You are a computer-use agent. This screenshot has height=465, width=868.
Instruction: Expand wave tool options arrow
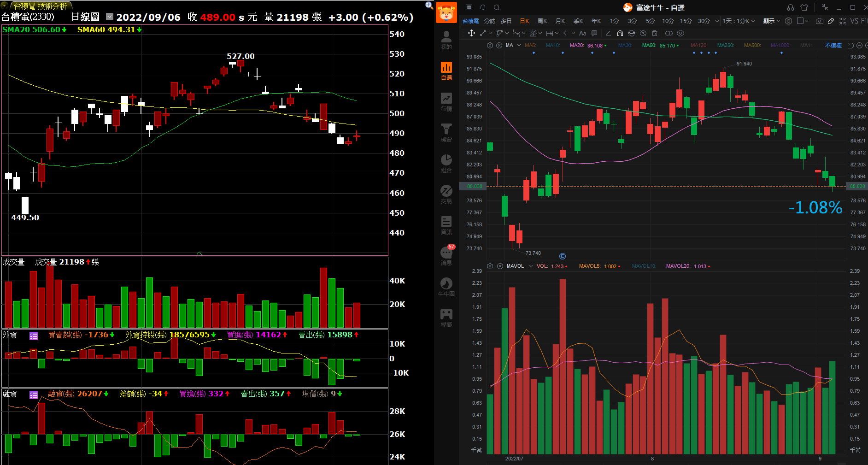tap(523, 33)
